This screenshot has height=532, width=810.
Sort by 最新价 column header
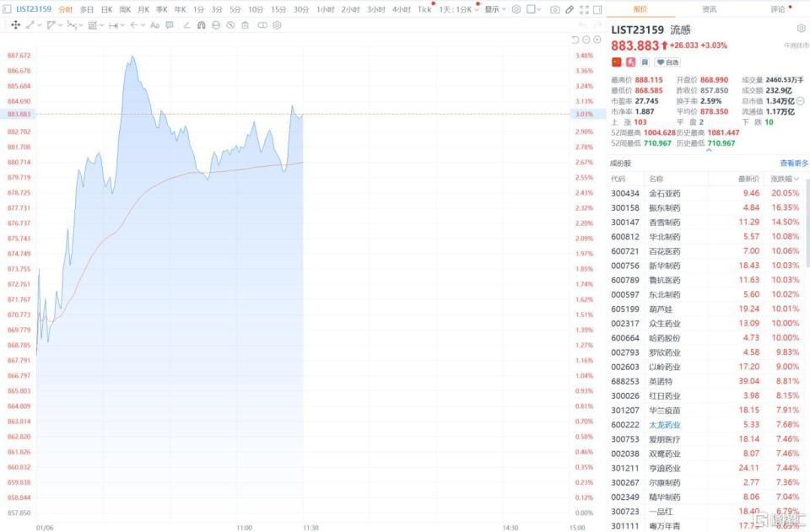pos(748,179)
